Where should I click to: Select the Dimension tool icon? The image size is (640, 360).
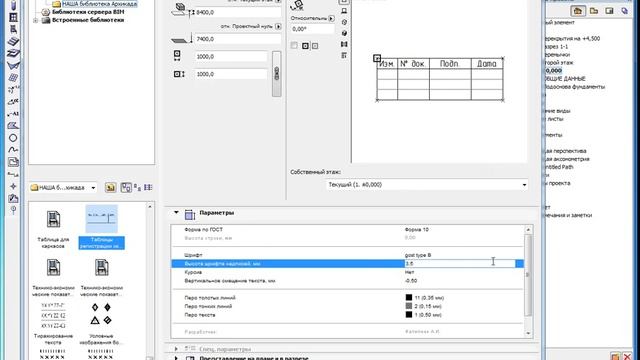(13, 89)
